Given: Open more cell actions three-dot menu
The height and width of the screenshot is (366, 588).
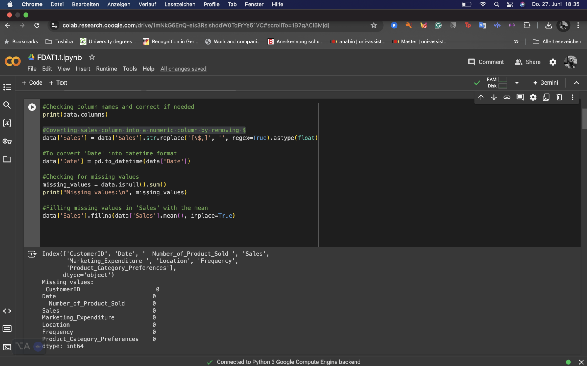Looking at the screenshot, I should (x=572, y=97).
